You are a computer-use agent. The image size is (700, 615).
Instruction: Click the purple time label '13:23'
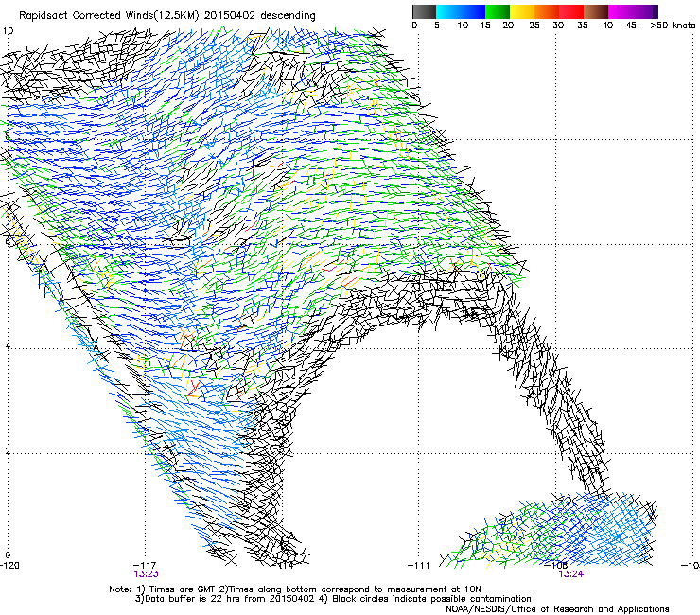146,574
